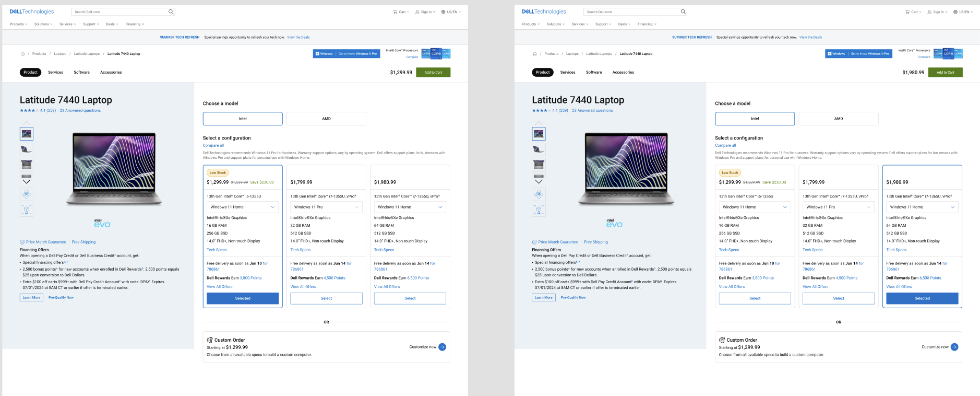980x396 pixels.
Task: Click the Customize now arrow on left page
Action: tap(443, 347)
